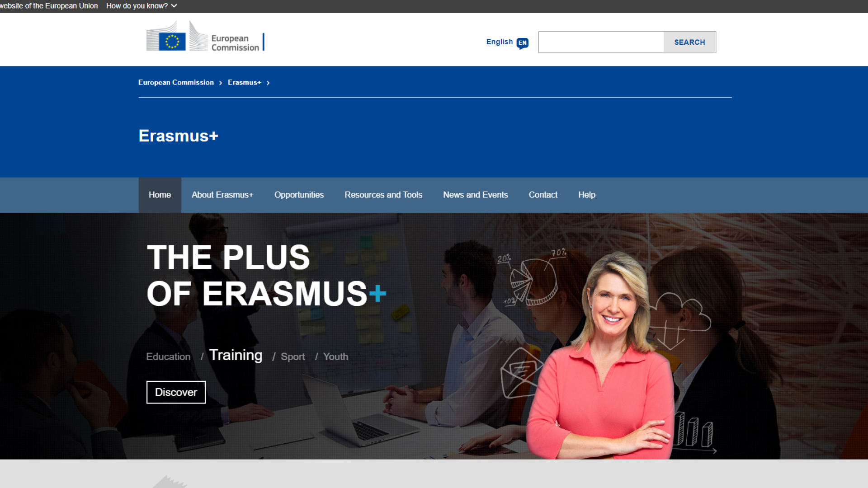Open the About Erasmus+ menu item
Image resolution: width=868 pixels, height=488 pixels.
point(222,195)
